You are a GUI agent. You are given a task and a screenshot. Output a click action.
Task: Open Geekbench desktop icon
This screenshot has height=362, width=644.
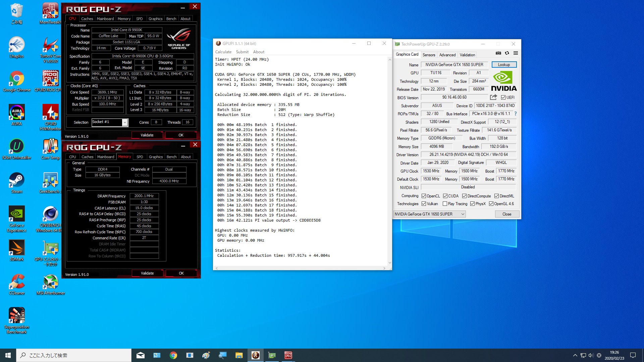(50, 183)
